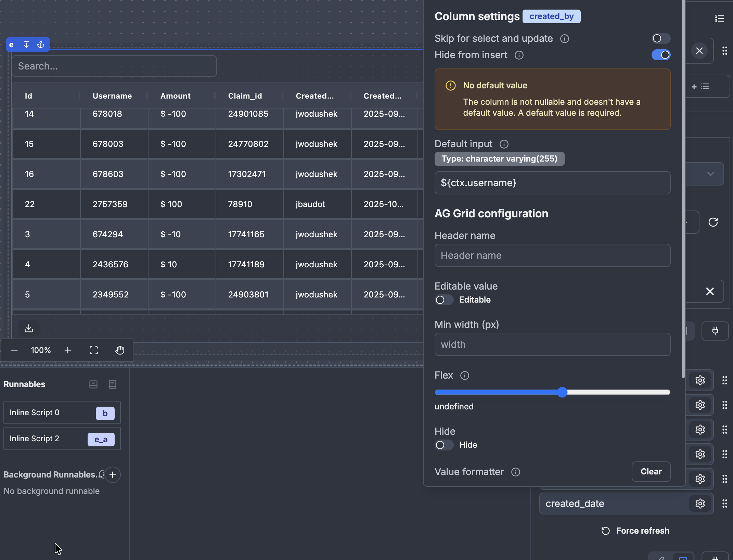This screenshot has width=733, height=560.
Task: Add a background runnable with plus icon
Action: coord(113,475)
